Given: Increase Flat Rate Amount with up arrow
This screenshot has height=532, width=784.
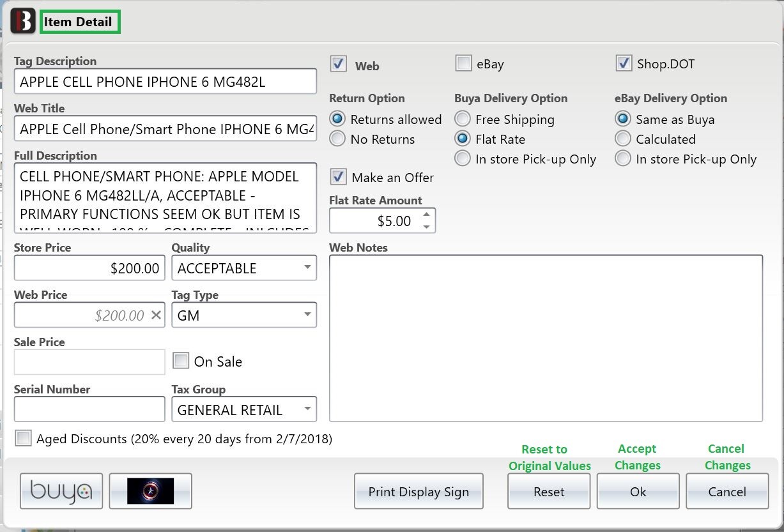Looking at the screenshot, I should [x=427, y=214].
